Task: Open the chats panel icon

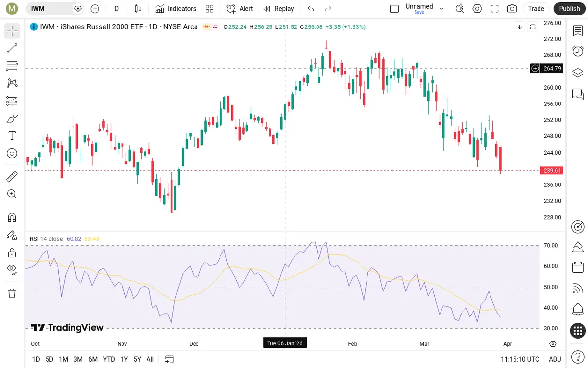Action: (578, 94)
